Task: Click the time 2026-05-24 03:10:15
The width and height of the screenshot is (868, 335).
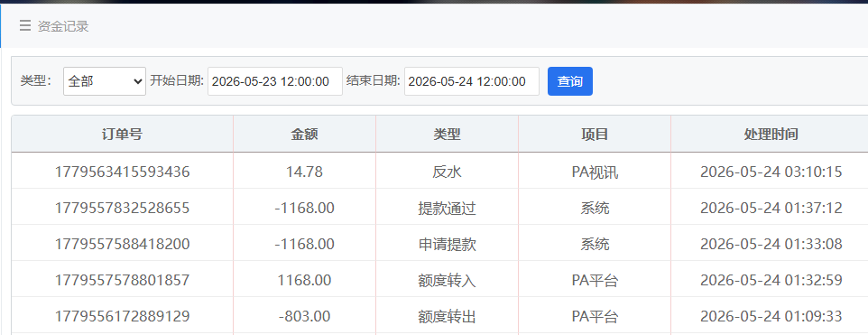Action: [x=771, y=172]
